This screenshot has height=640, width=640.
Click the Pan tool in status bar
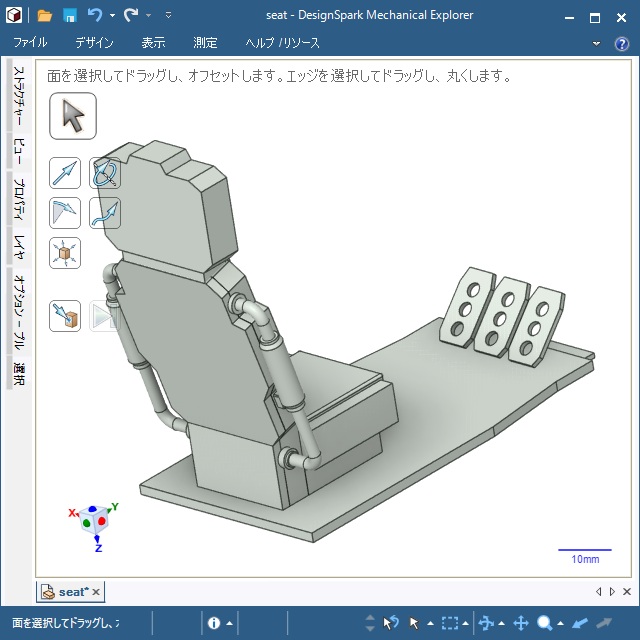coord(521,623)
